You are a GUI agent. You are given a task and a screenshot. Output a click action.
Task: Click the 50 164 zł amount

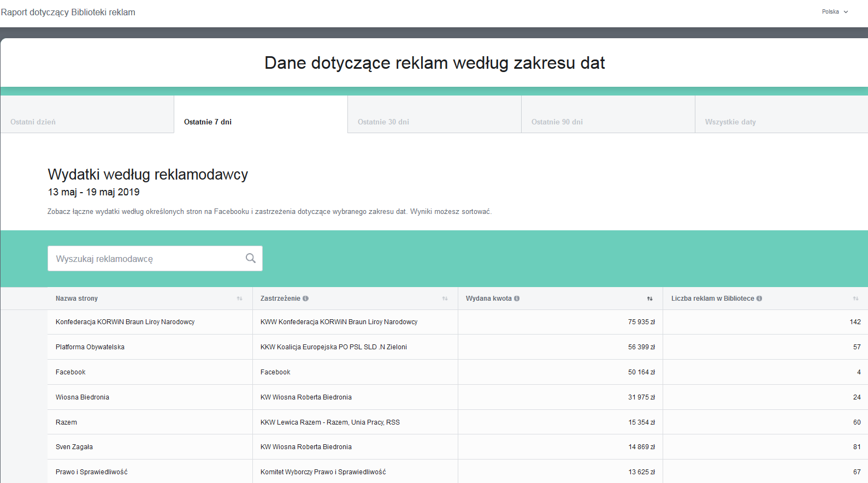coord(641,372)
